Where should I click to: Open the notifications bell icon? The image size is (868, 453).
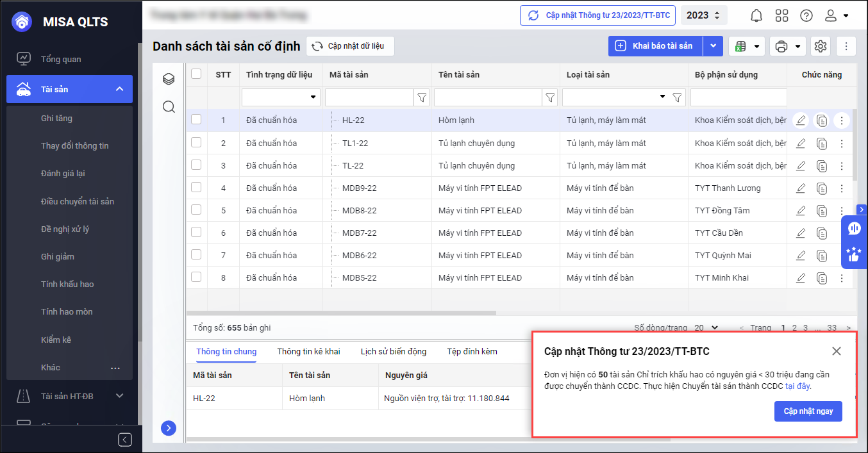pyautogui.click(x=756, y=15)
